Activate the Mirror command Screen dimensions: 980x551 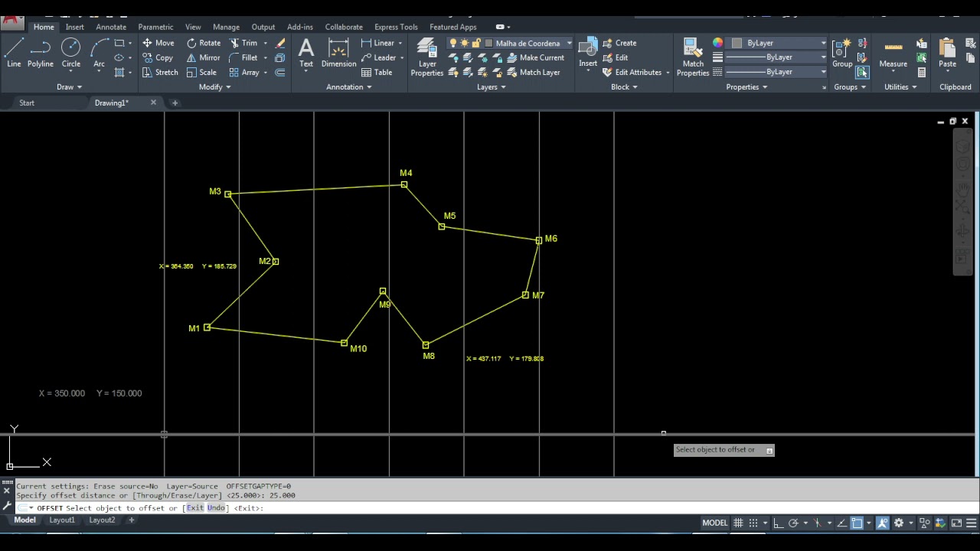point(203,57)
